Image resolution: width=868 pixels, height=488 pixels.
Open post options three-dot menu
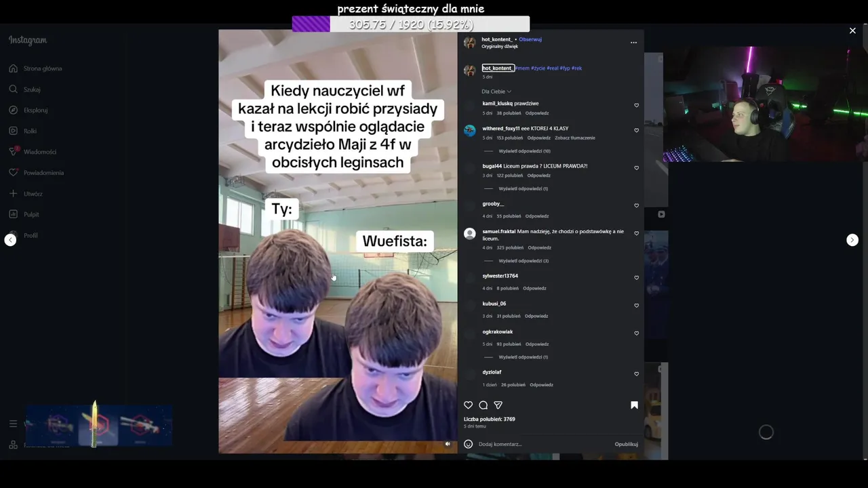tap(633, 43)
